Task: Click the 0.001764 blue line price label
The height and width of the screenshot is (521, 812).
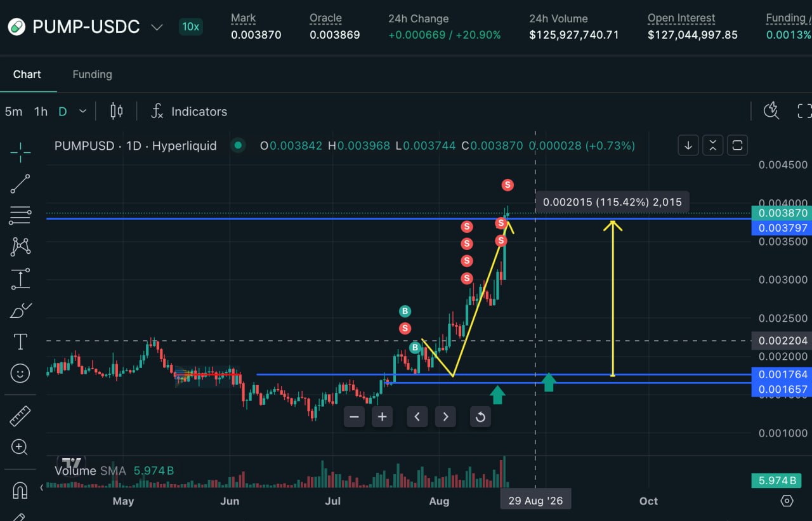Action: (781, 374)
